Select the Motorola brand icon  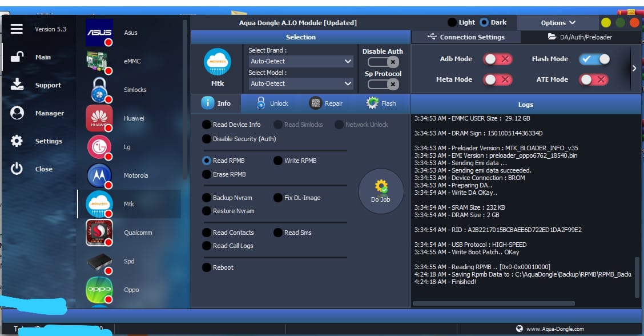coord(99,175)
